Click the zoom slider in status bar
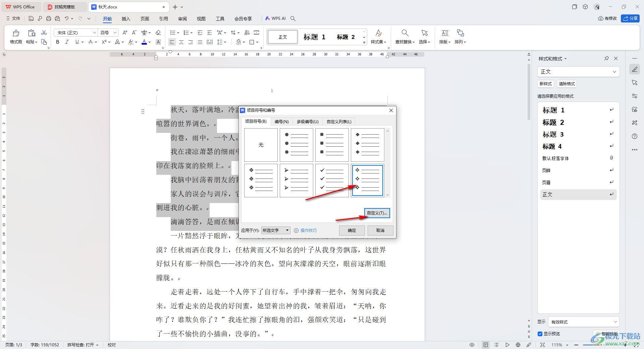This screenshot has width=644, height=349. 597,345
